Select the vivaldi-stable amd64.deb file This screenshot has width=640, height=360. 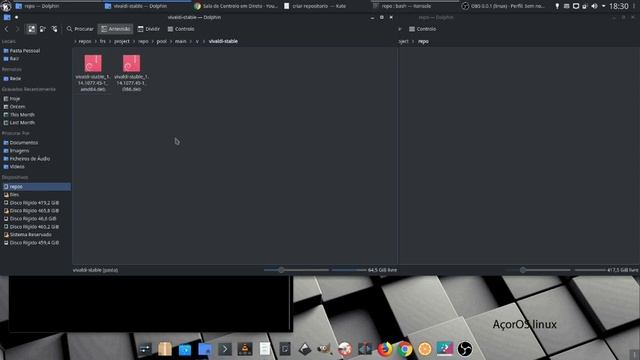click(93, 73)
